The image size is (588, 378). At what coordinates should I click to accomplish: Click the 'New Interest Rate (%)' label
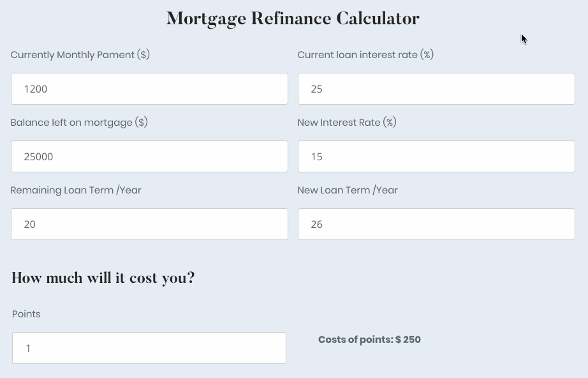[x=347, y=123]
